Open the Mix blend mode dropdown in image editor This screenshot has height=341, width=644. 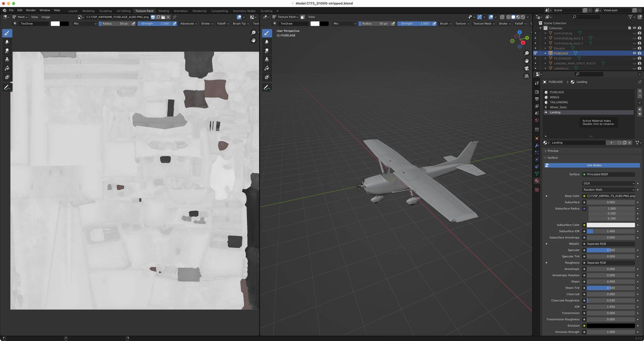pos(85,23)
